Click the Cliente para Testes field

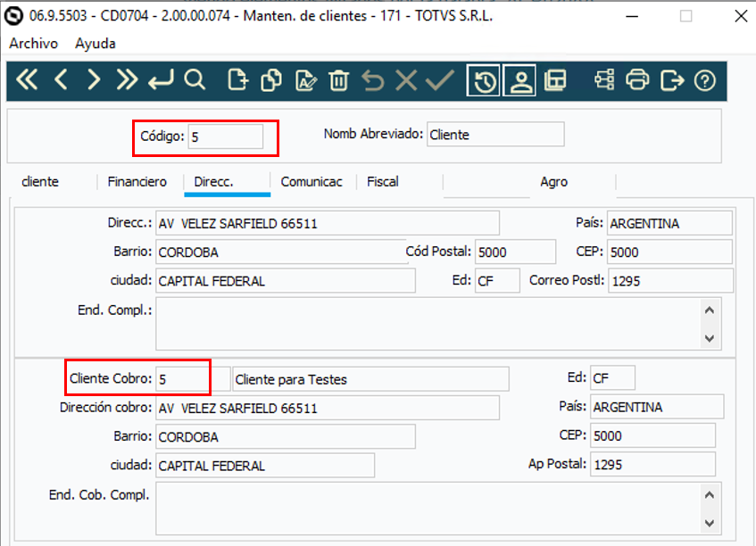(370, 379)
